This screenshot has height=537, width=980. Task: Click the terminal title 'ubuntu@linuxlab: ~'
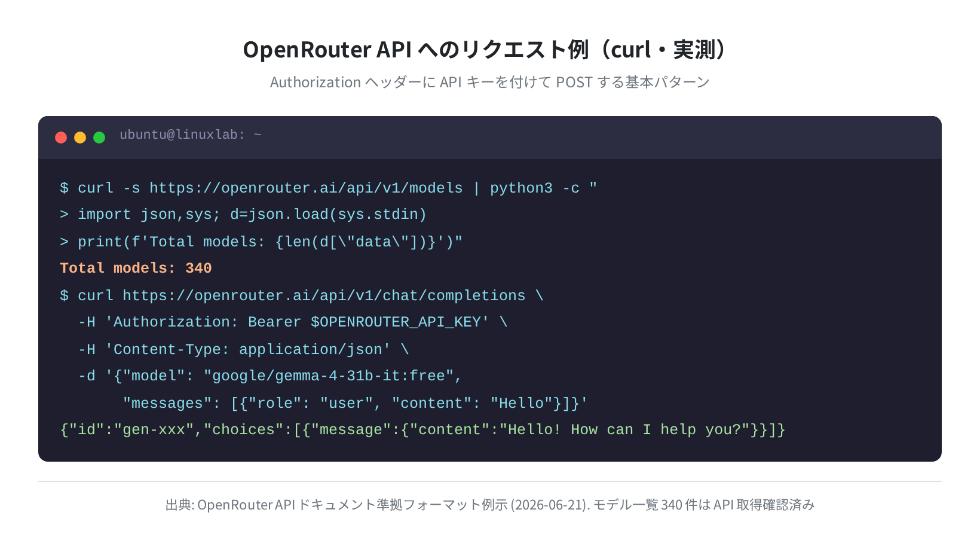click(191, 135)
